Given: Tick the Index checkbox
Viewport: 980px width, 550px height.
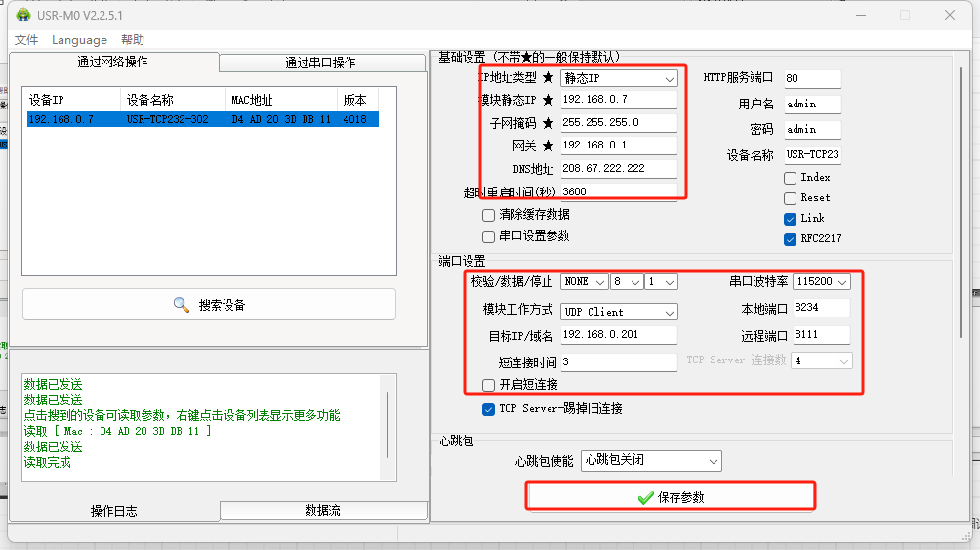Looking at the screenshot, I should [790, 178].
